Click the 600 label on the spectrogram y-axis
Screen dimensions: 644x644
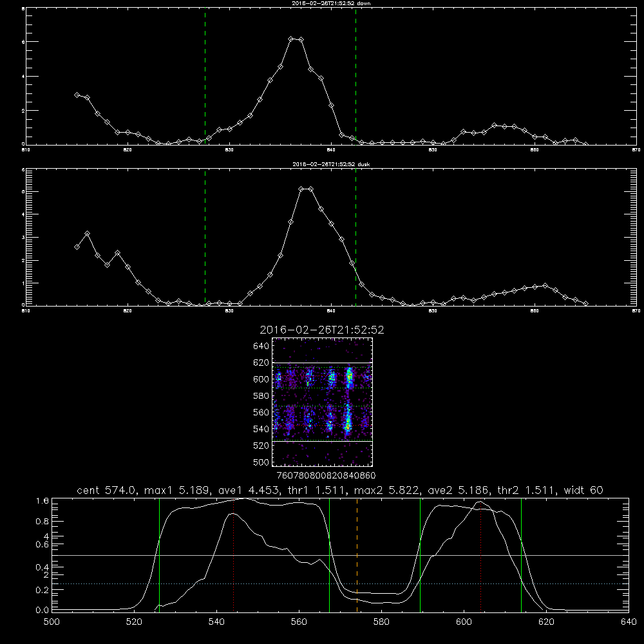coord(261,379)
